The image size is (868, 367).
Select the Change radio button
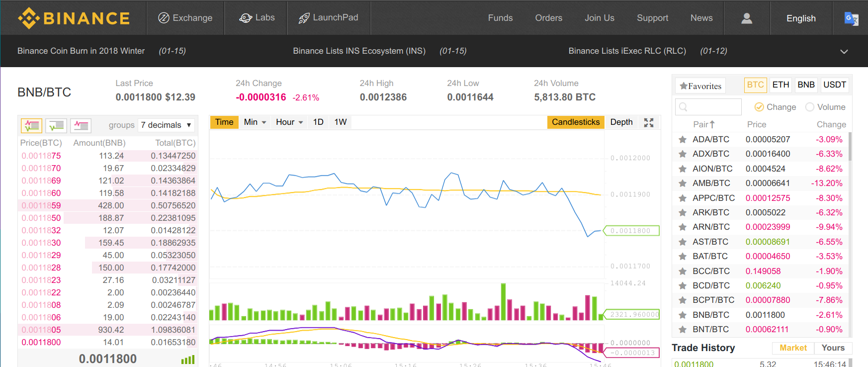pyautogui.click(x=759, y=107)
